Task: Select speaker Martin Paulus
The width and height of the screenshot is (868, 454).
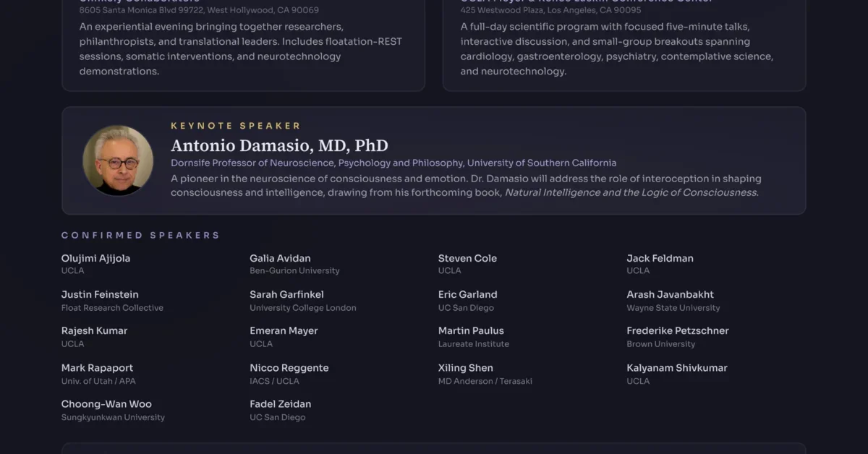Action: [x=471, y=330]
